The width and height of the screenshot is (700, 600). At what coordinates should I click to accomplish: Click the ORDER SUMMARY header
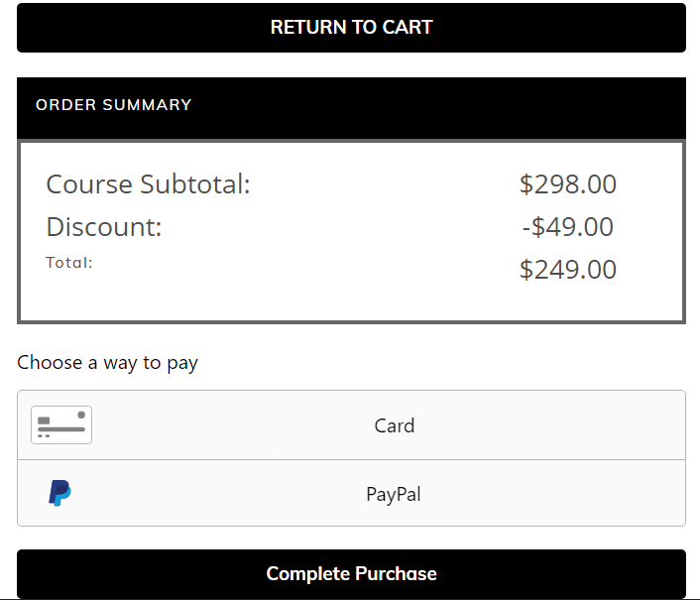point(113,104)
